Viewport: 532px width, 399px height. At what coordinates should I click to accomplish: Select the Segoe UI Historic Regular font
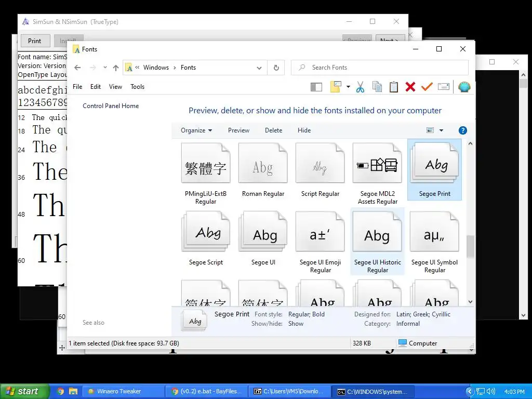point(377,242)
